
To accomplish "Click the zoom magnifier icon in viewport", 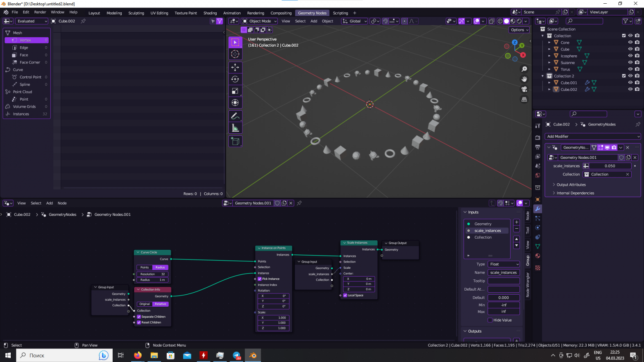I will pos(524,69).
